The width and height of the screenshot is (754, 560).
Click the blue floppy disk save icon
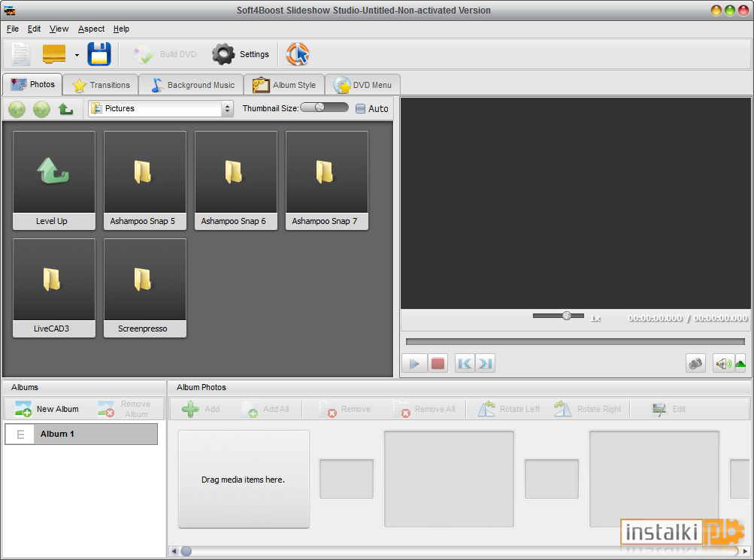(x=99, y=54)
